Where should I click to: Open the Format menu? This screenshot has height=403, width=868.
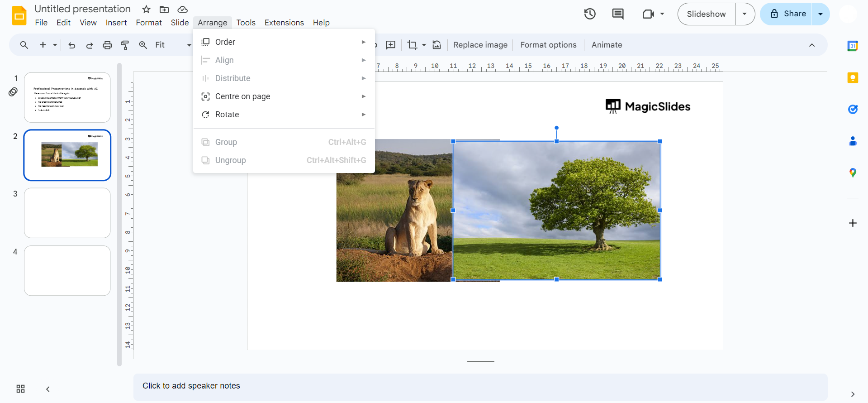click(x=149, y=23)
